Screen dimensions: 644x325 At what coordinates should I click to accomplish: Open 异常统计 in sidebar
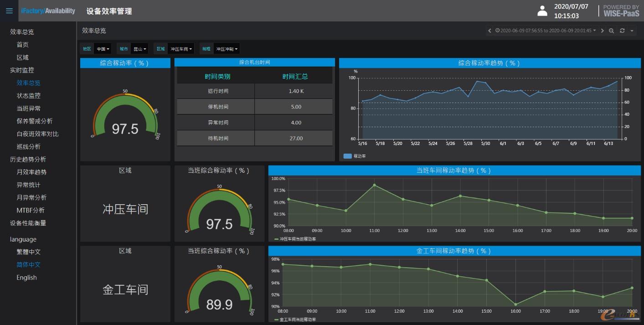(29, 185)
